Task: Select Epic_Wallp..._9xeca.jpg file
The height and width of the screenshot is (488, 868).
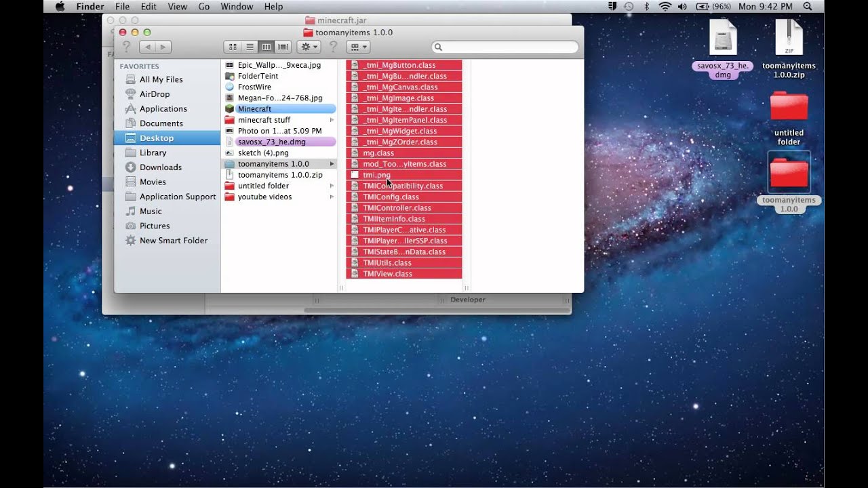Action: coord(279,65)
